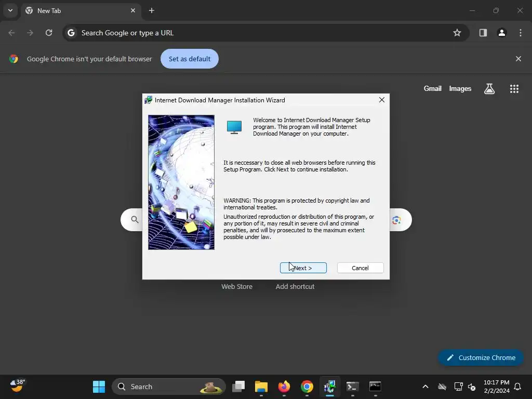Go back in Chrome

click(x=11, y=33)
